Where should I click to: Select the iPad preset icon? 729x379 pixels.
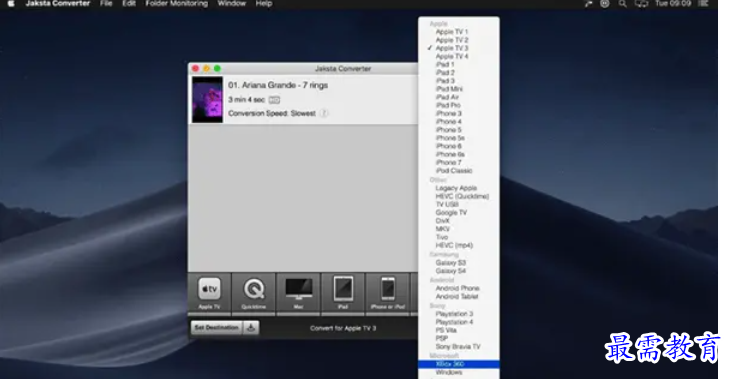pyautogui.click(x=343, y=293)
